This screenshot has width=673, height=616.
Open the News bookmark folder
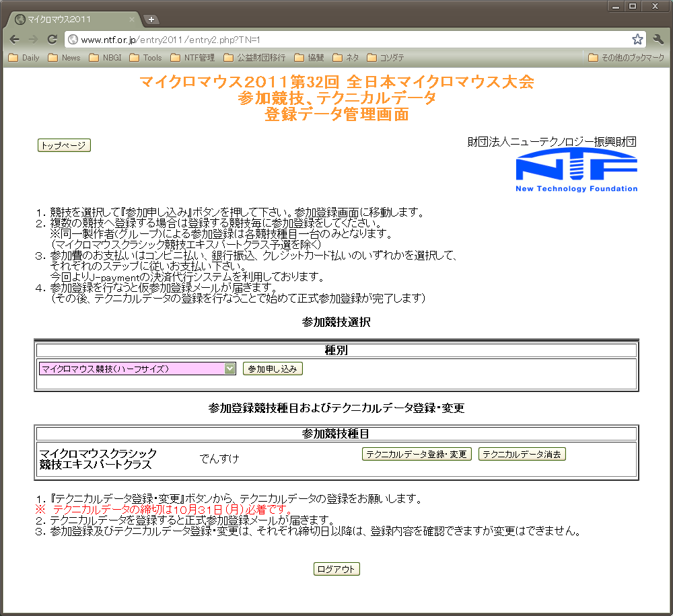[64, 58]
